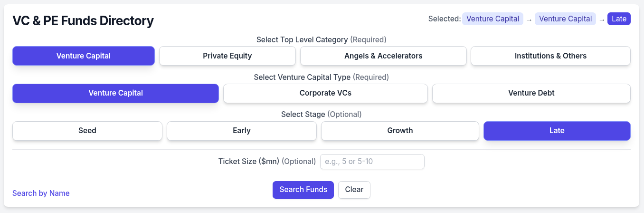This screenshot has height=213, width=644.
Task: Click the VC & PE Funds Directory heading
Action: (83, 21)
